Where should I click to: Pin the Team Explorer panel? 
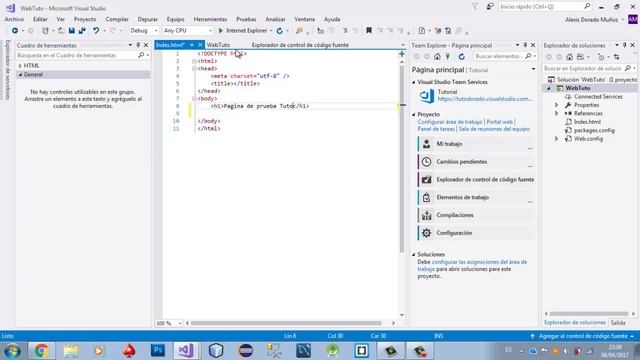(525, 45)
